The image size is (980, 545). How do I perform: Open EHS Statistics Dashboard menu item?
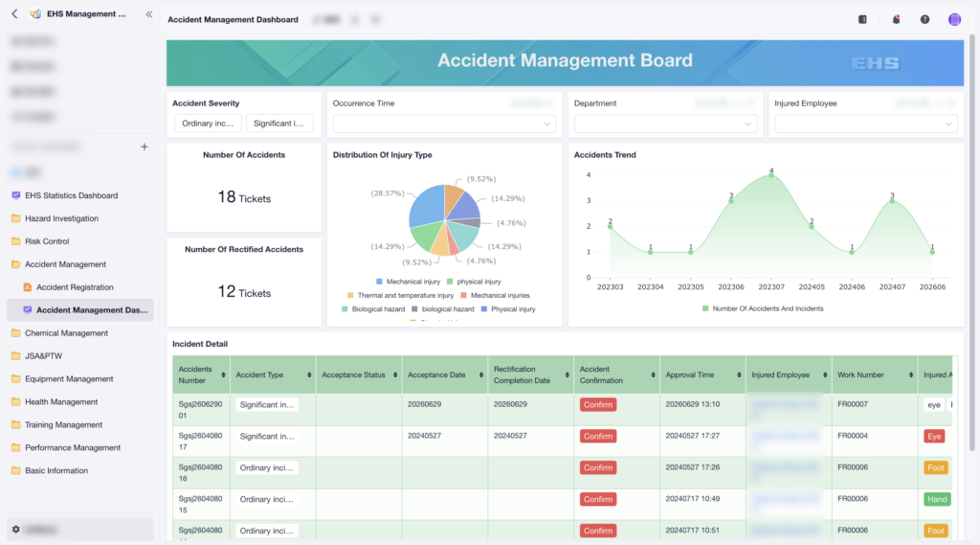click(71, 195)
